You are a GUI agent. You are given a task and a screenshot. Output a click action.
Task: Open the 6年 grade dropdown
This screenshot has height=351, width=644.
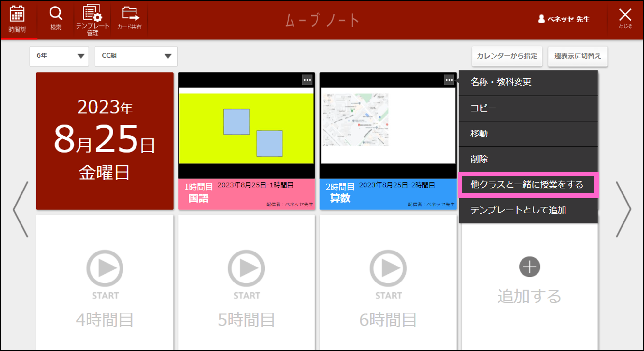[59, 56]
